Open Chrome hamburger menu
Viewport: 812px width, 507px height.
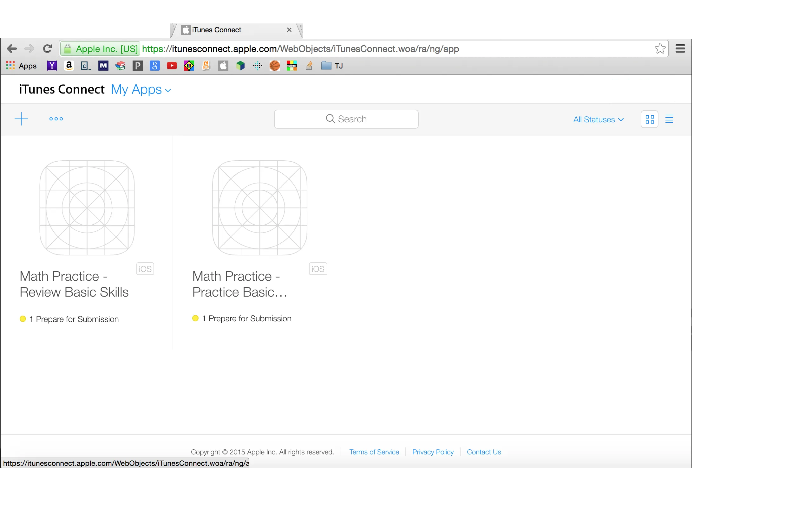[680, 48]
